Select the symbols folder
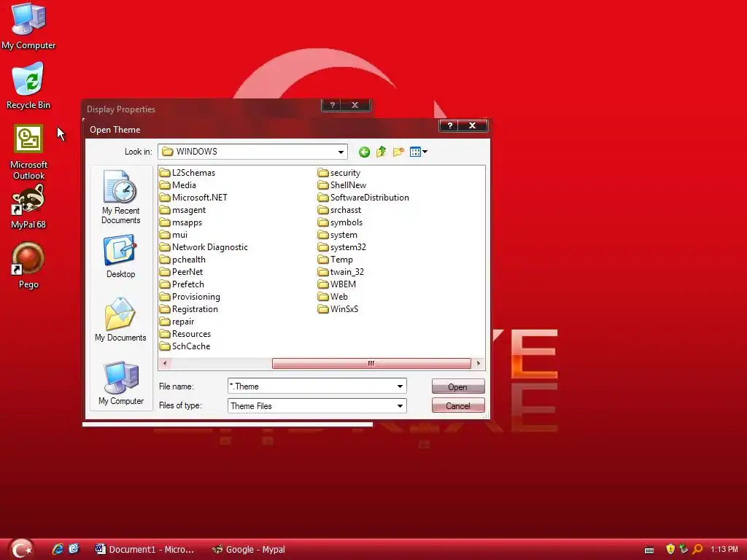This screenshot has height=560, width=747. point(340,222)
